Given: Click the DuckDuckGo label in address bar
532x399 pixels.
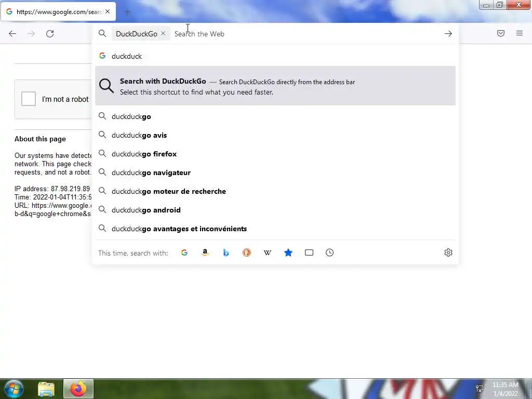Looking at the screenshot, I should (x=137, y=34).
